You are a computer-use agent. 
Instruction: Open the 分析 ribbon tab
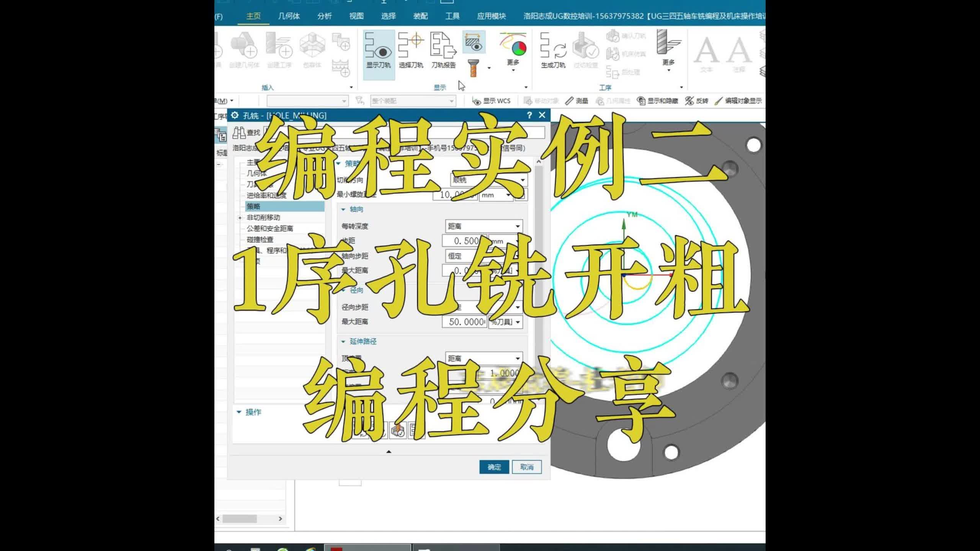pyautogui.click(x=324, y=16)
